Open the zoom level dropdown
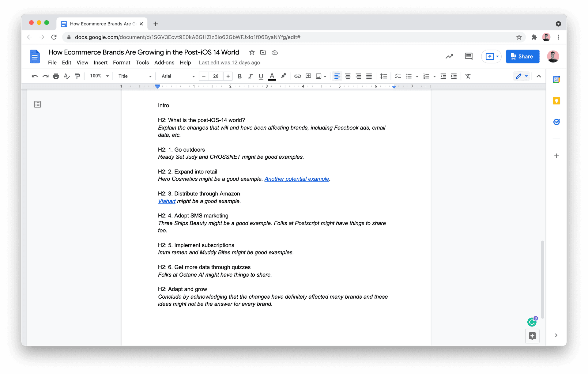Screen dimensions: 588x374 tap(100, 76)
